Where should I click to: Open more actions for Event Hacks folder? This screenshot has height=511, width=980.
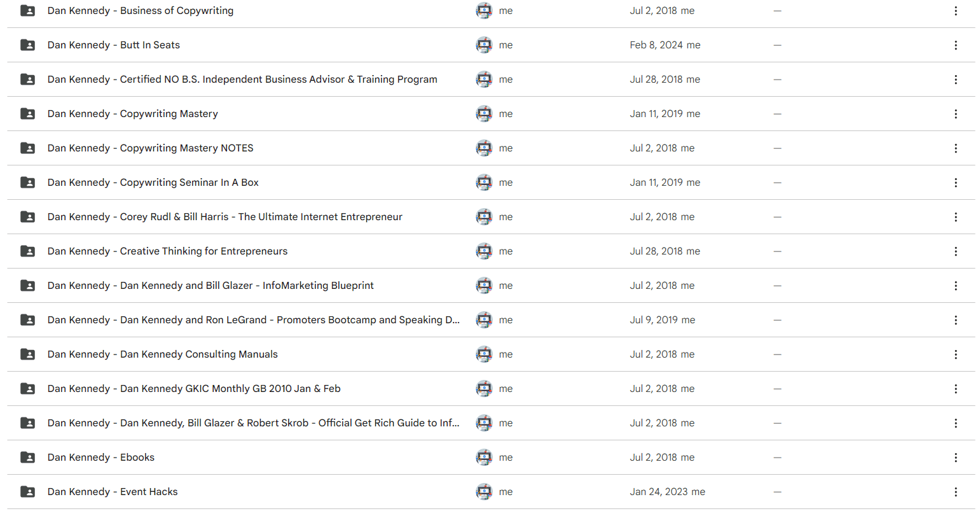tap(955, 492)
